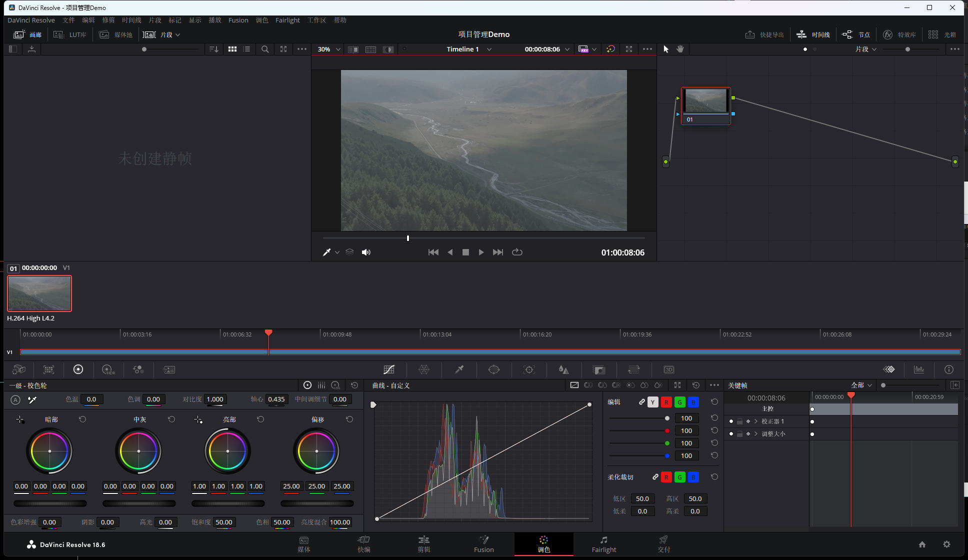Screen dimensions: 968x560
Task: Open the Tracker palette icon
Action: pos(529,369)
